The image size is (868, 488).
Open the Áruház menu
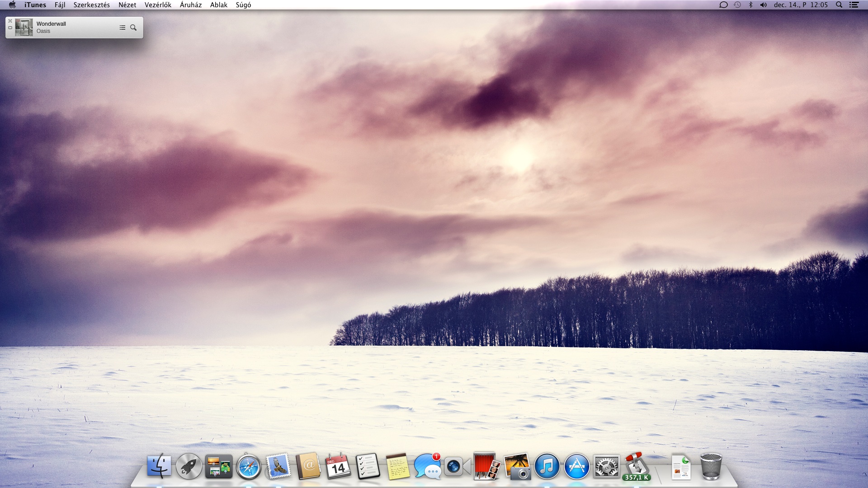point(190,5)
